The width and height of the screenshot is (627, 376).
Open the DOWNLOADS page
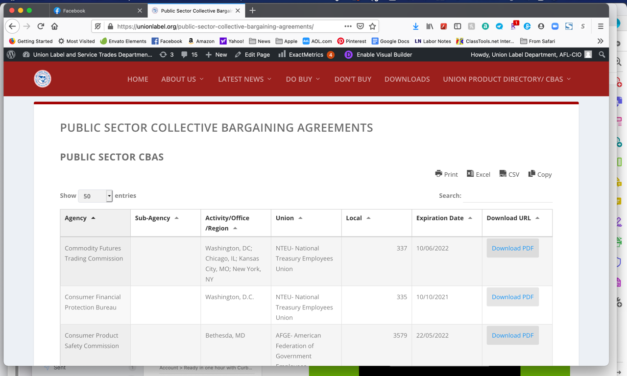click(x=407, y=79)
